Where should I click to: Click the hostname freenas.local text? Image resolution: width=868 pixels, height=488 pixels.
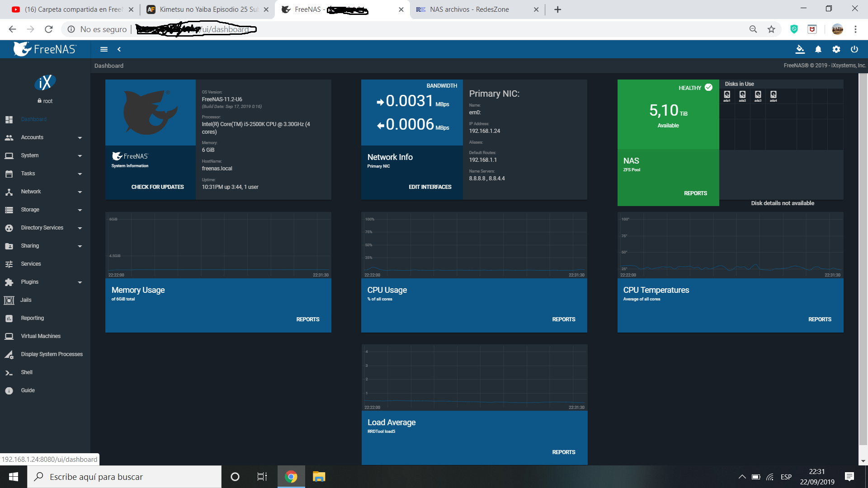pyautogui.click(x=217, y=169)
